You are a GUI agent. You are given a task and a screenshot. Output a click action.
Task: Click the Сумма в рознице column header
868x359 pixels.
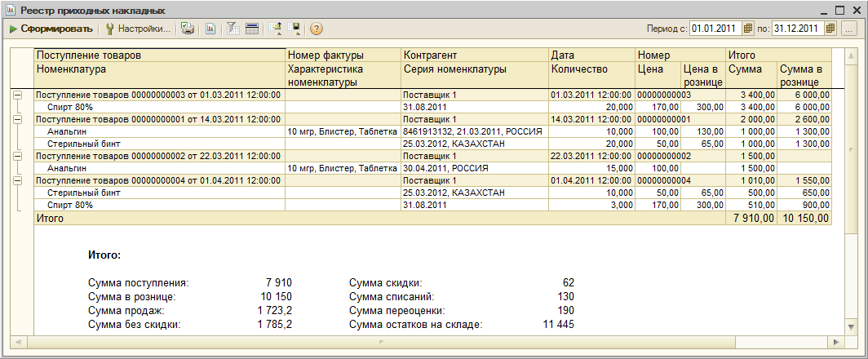tap(804, 75)
